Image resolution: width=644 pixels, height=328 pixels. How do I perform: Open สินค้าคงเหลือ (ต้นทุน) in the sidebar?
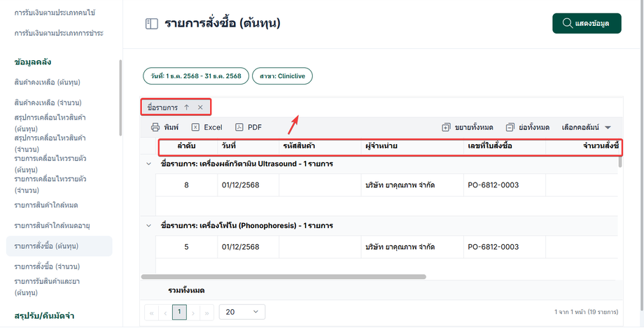(x=47, y=82)
